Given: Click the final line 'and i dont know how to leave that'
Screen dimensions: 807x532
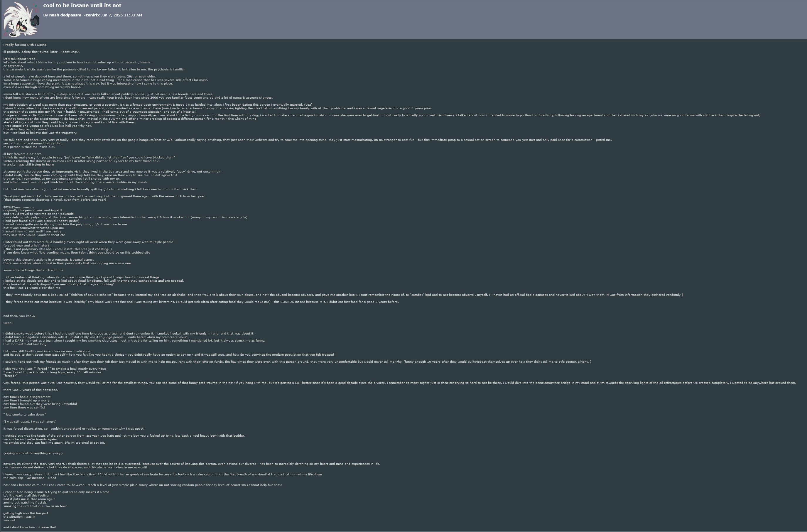Looking at the screenshot, I should point(30,527).
